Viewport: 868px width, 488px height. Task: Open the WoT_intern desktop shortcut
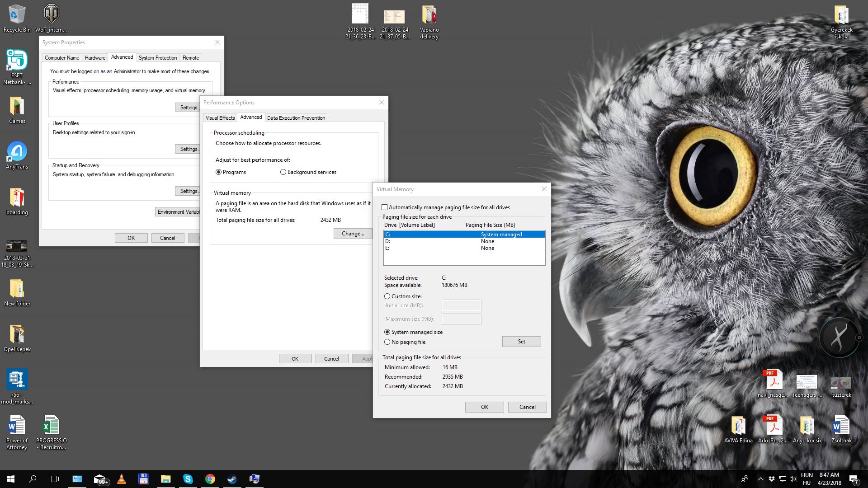(51, 19)
